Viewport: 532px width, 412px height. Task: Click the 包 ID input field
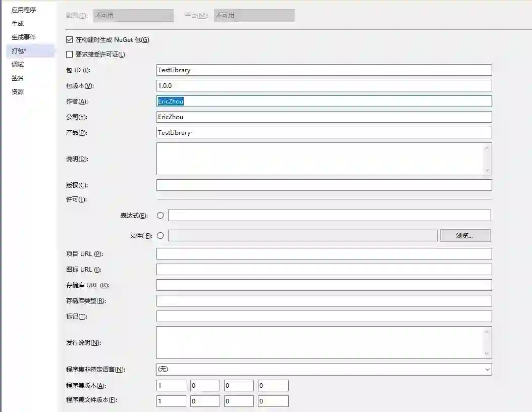click(x=324, y=70)
